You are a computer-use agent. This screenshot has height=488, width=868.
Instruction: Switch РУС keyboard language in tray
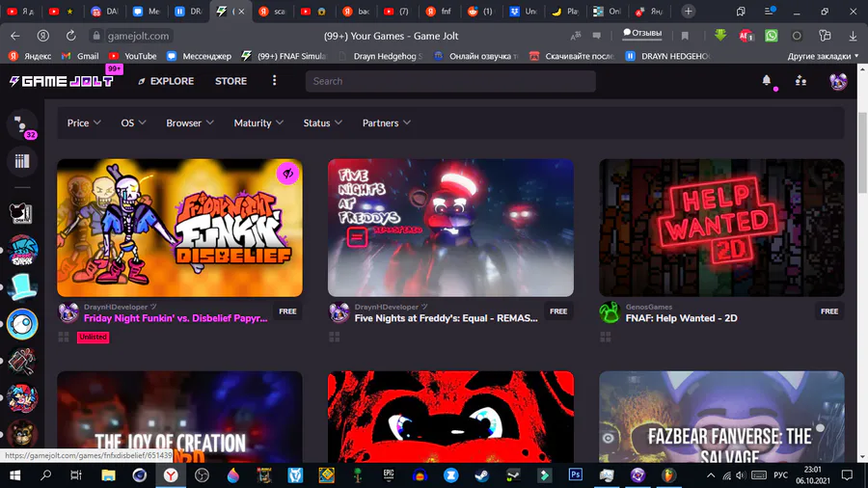780,475
